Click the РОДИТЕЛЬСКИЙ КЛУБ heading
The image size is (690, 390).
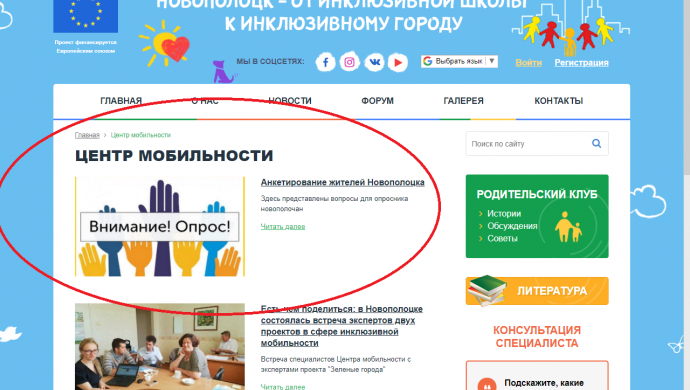pos(537,194)
